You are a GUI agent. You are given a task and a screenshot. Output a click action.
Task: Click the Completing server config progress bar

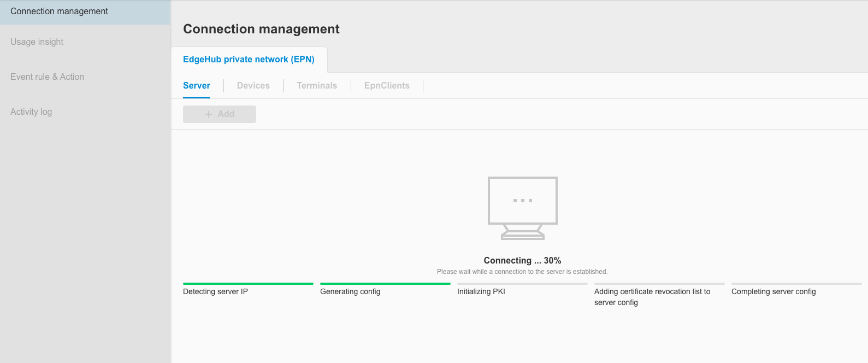point(796,284)
